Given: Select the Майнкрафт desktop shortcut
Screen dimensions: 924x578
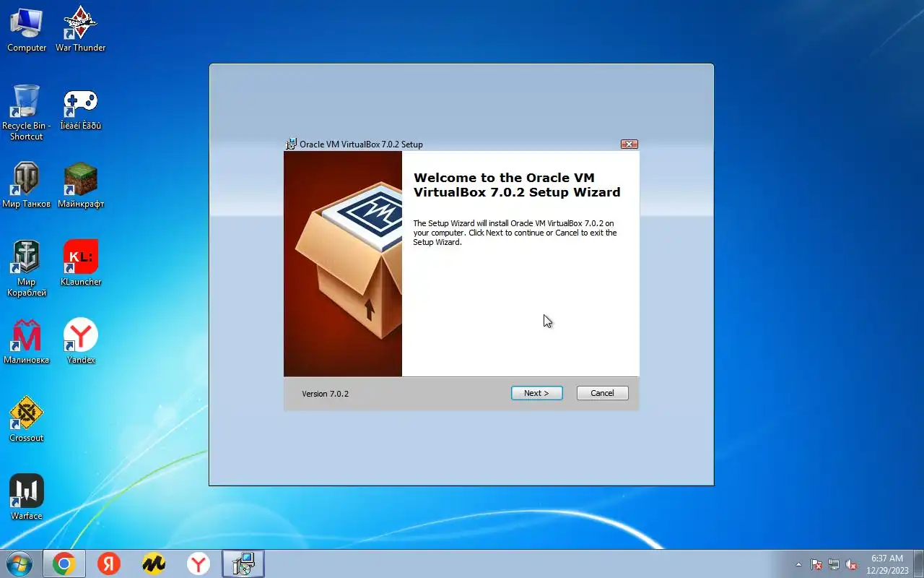Looking at the screenshot, I should [x=81, y=186].
